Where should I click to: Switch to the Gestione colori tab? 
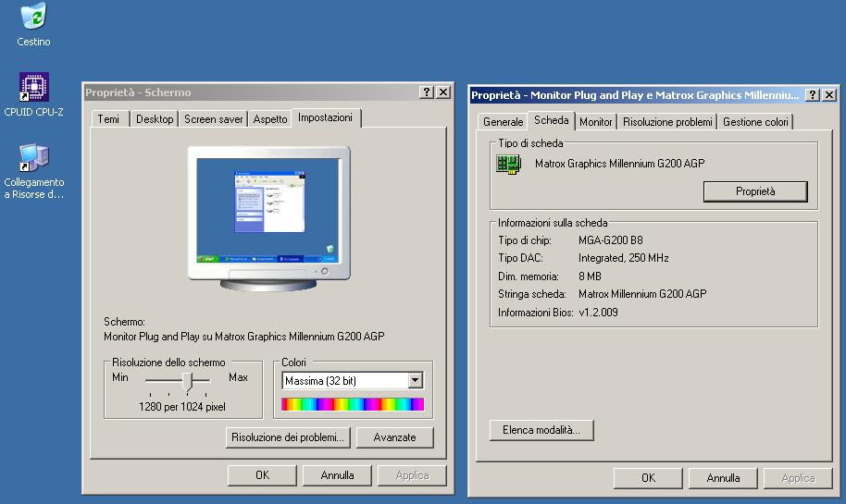755,122
